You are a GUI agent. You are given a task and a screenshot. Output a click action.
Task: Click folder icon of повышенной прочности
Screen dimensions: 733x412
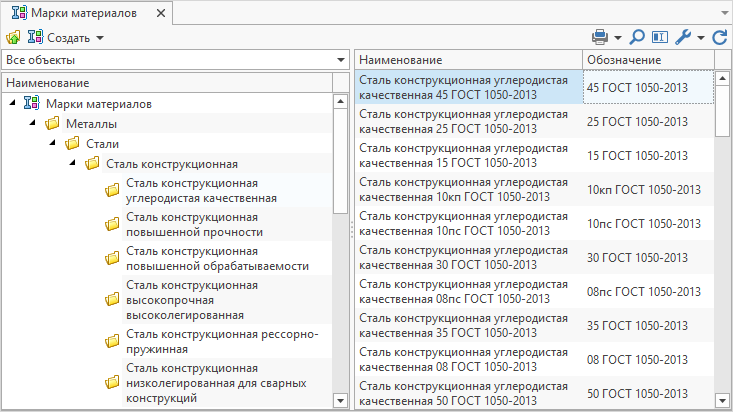pos(112,224)
